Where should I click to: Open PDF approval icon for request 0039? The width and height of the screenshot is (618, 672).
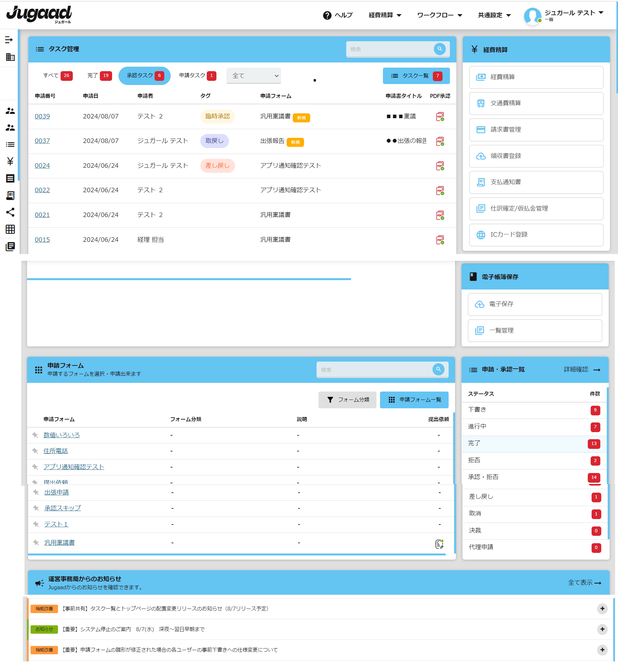[440, 117]
